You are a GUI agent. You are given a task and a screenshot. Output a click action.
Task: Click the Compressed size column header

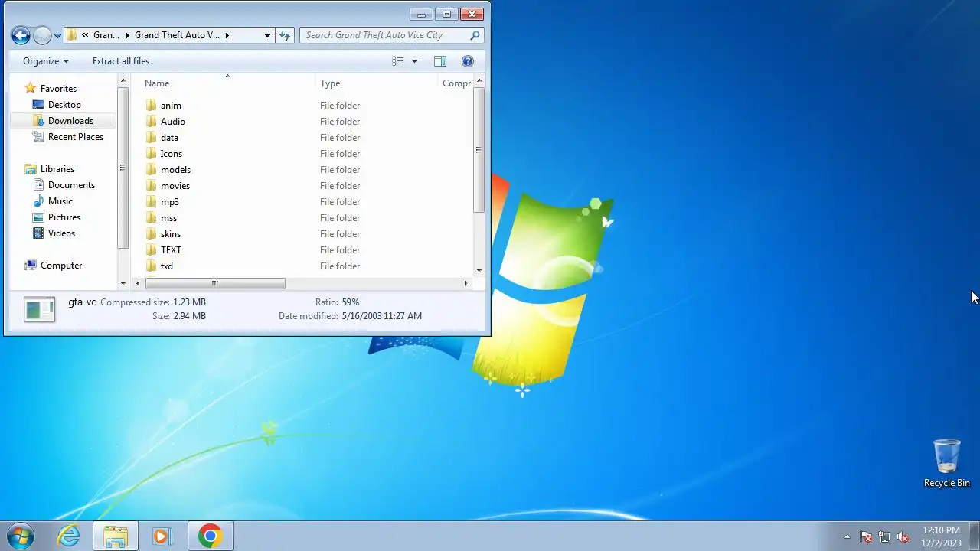click(456, 83)
